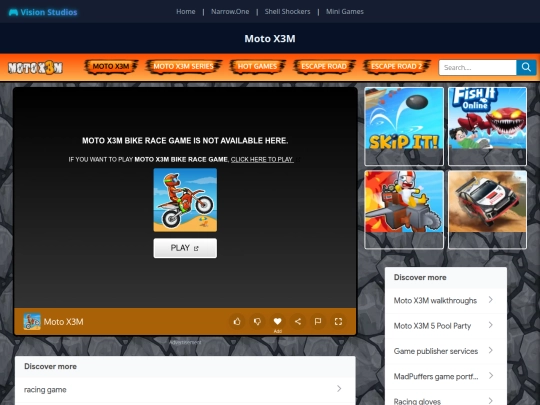Select the ESCAPE ROAD tab
This screenshot has width=540, height=405.
(x=324, y=66)
